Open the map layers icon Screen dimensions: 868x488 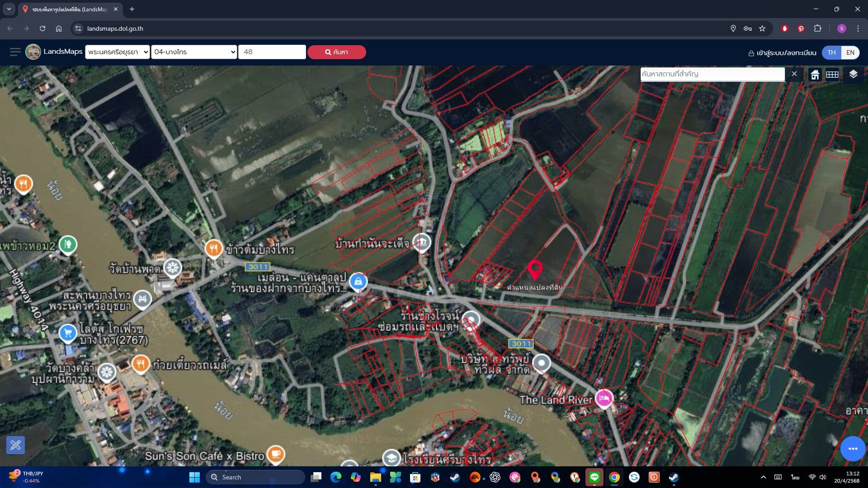[853, 74]
